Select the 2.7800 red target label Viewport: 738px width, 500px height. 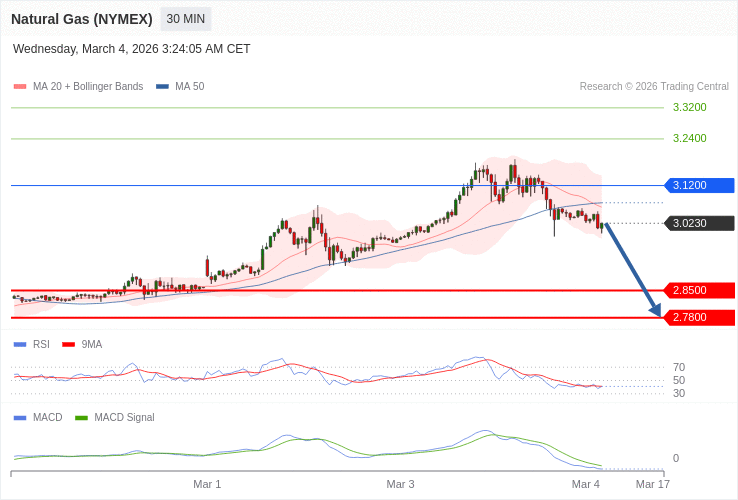tap(699, 317)
